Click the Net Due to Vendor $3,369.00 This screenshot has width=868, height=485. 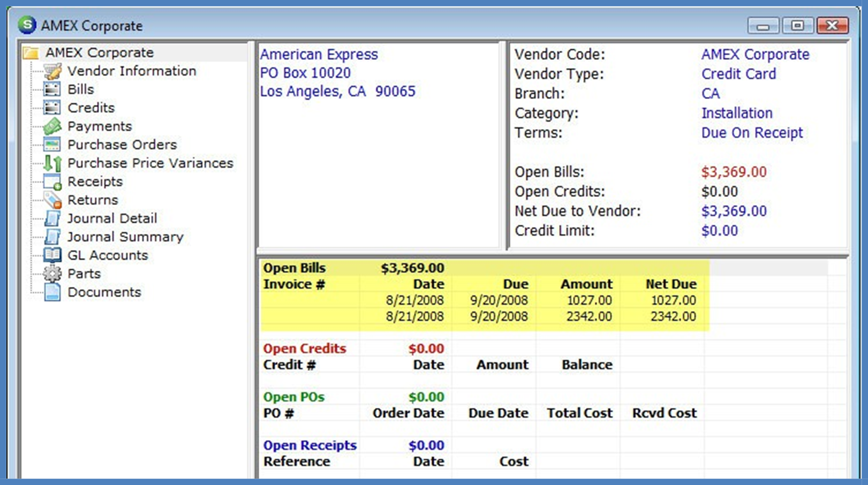(734, 211)
